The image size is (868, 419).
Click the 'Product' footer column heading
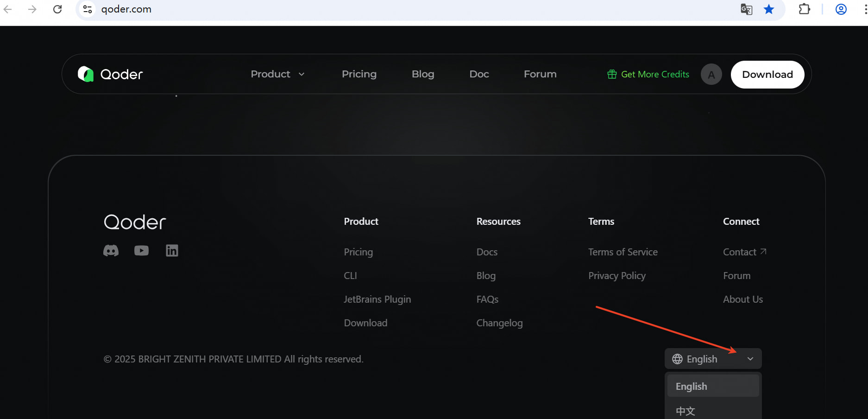tap(361, 222)
